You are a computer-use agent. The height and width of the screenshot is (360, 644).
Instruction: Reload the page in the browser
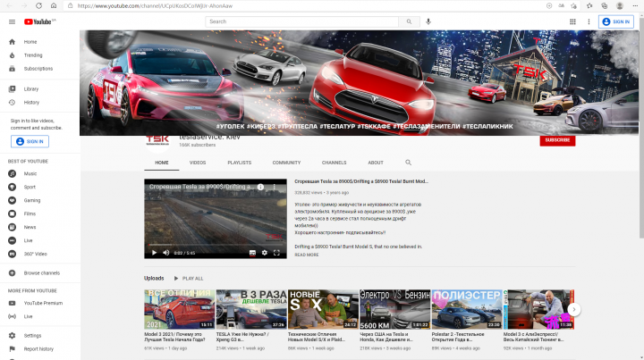click(38, 5)
